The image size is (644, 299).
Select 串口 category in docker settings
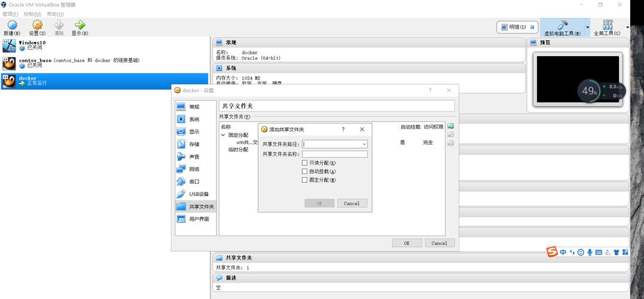(x=195, y=182)
